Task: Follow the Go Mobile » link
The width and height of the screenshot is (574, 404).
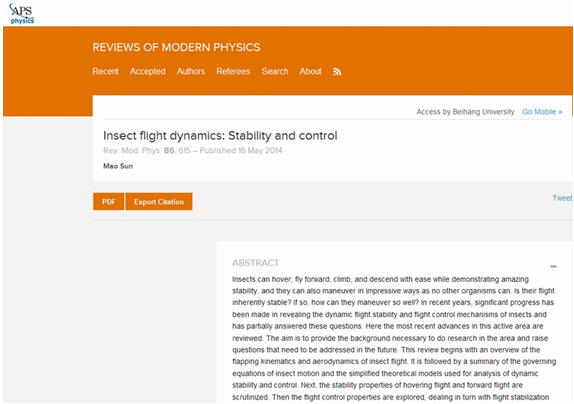Action: click(542, 112)
